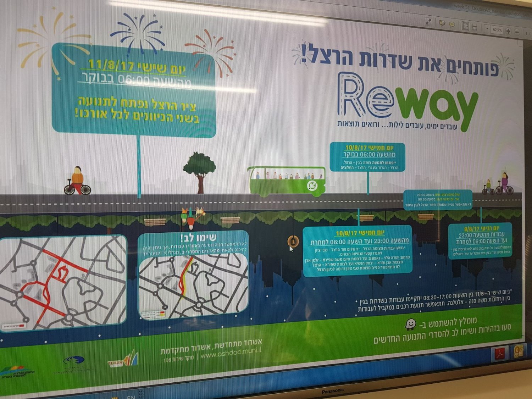
Task: Click the EN language indicator
Action: pyautogui.click(x=131, y=397)
